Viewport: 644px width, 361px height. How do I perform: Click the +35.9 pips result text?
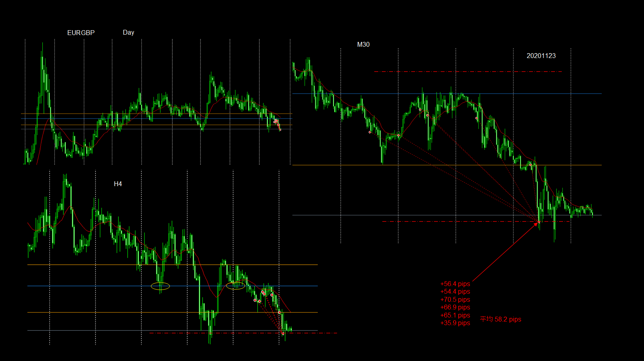[455, 323]
